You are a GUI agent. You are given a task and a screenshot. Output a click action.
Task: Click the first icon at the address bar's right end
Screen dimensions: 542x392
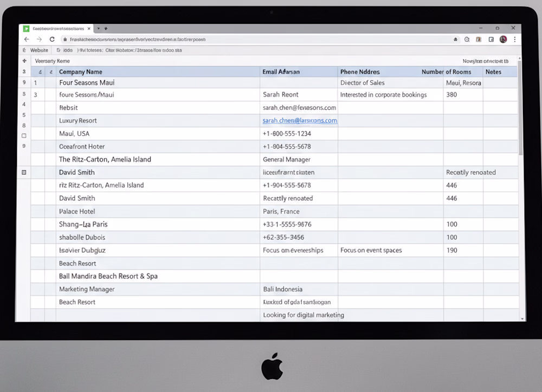point(456,40)
